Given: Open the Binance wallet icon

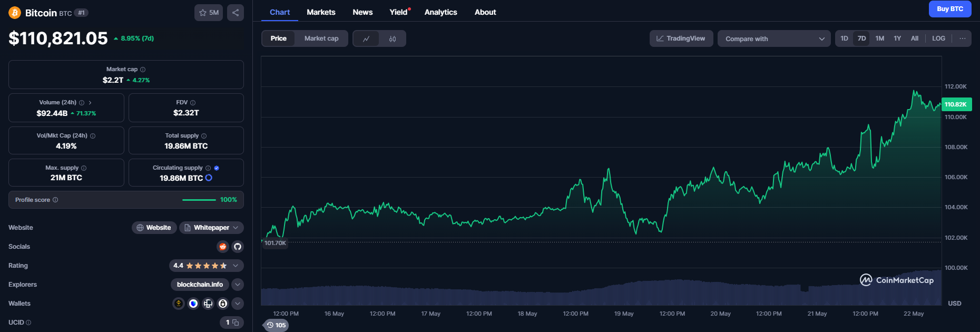Looking at the screenshot, I should pos(179,304).
